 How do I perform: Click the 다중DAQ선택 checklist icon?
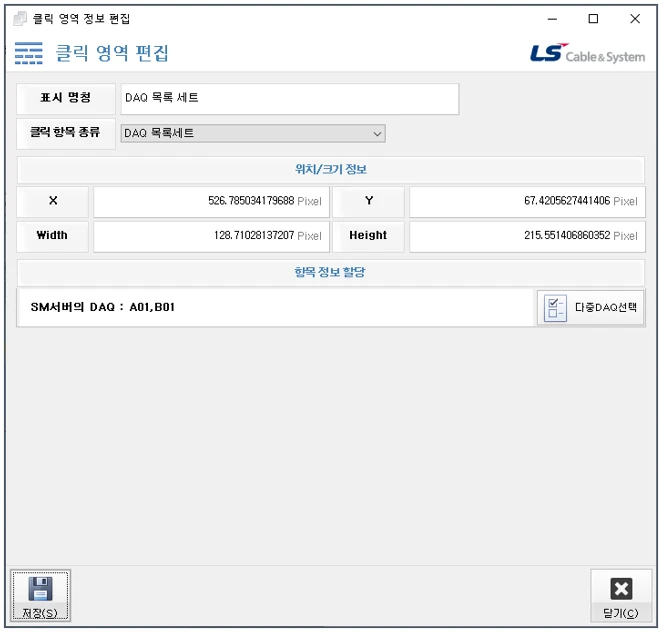555,308
